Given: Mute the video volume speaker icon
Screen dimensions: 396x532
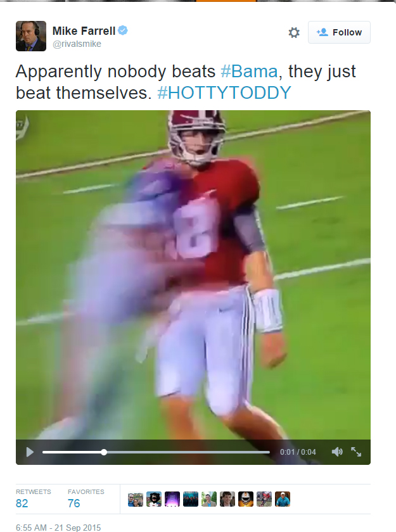Looking at the screenshot, I should click(x=337, y=452).
